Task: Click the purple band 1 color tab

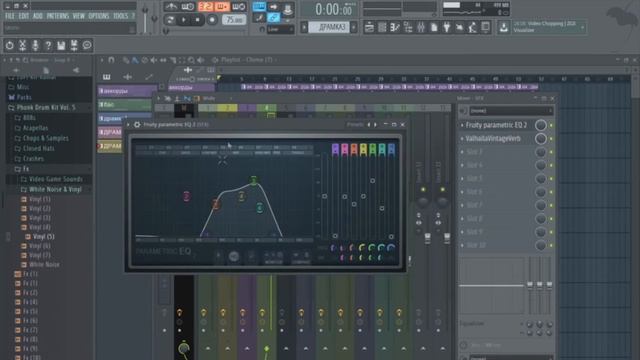Action: [335, 149]
